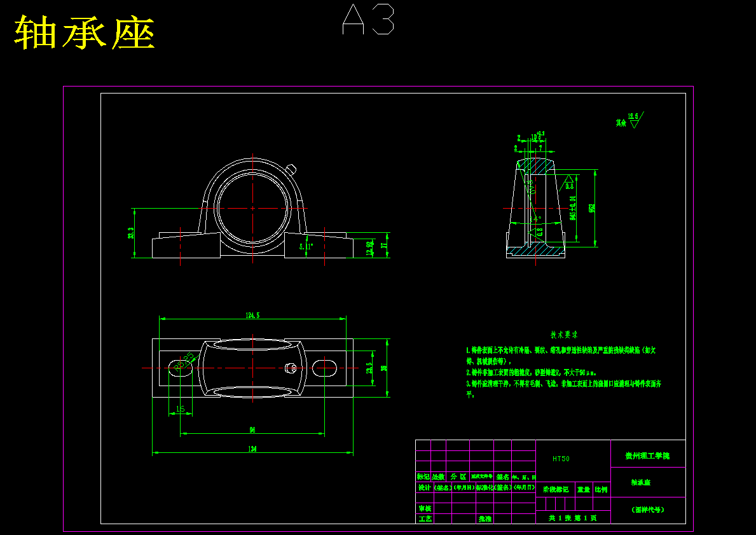Click the 重量 cell
The width and height of the screenshot is (756, 535).
[584, 490]
